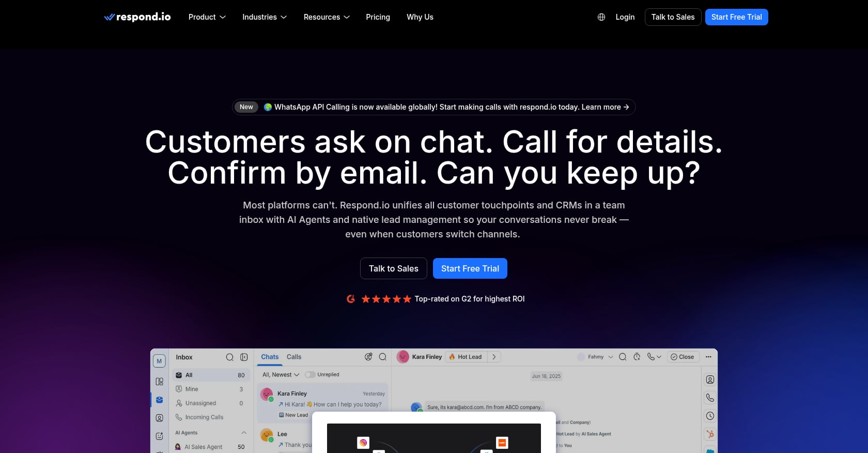868x453 pixels.
Task: Click search icon in the Chats list header
Action: point(383,357)
